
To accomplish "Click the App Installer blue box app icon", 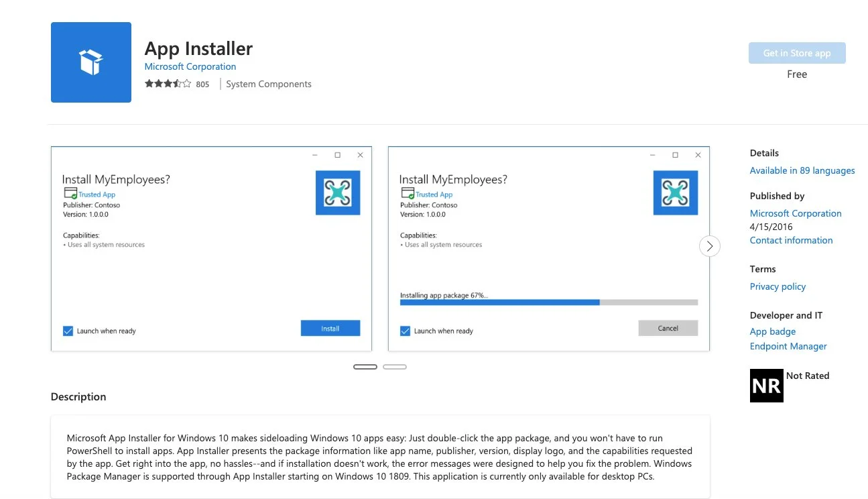I will pos(90,62).
